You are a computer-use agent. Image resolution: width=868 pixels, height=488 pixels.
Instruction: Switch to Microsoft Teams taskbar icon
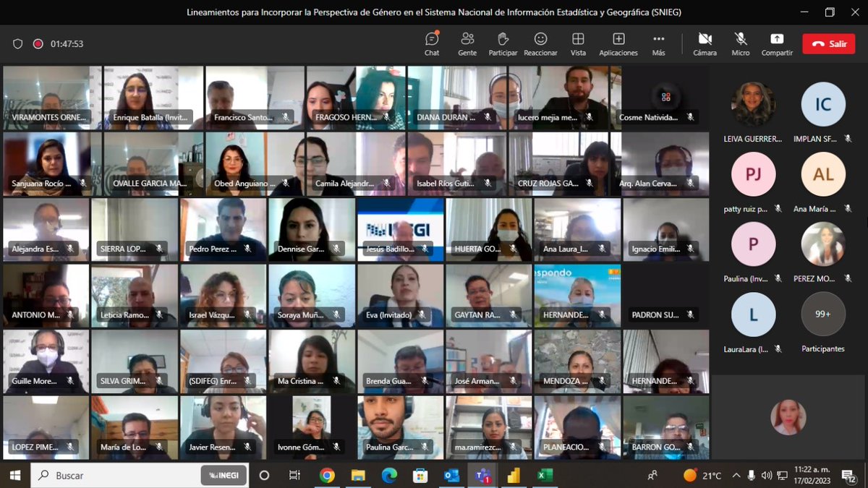482,475
